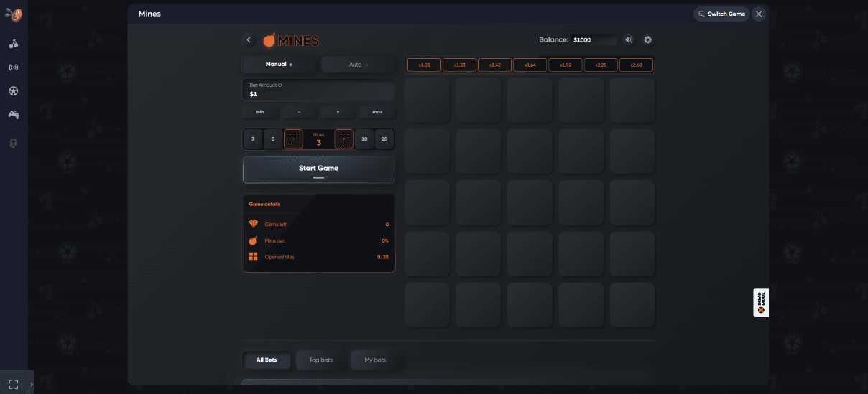Open the live broadcast icon in sidebar
868x394 pixels.
(14, 67)
